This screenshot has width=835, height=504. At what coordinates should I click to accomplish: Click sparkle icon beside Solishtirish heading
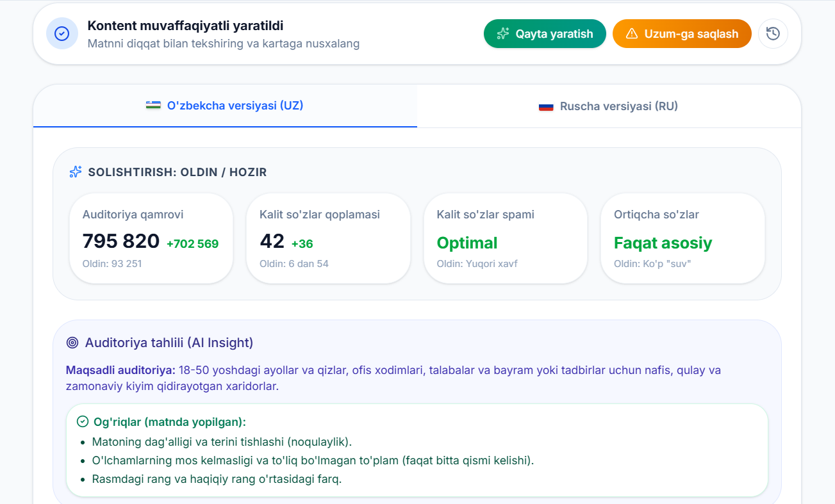(x=76, y=172)
